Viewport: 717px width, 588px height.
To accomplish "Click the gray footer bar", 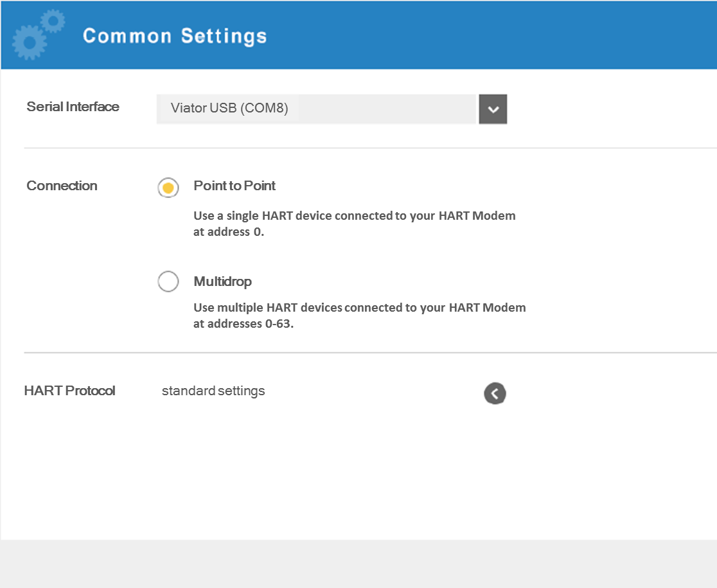I will [358, 564].
